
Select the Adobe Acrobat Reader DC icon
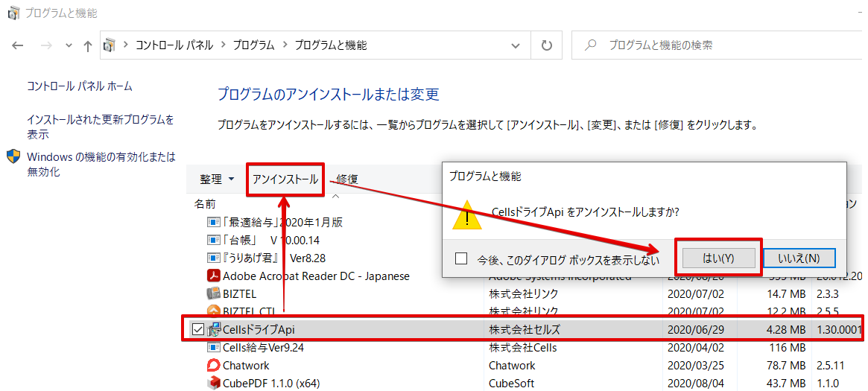(x=214, y=276)
